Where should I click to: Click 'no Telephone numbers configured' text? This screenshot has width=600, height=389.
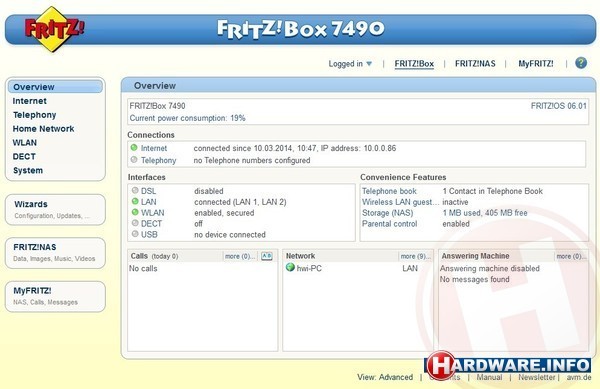(252, 160)
